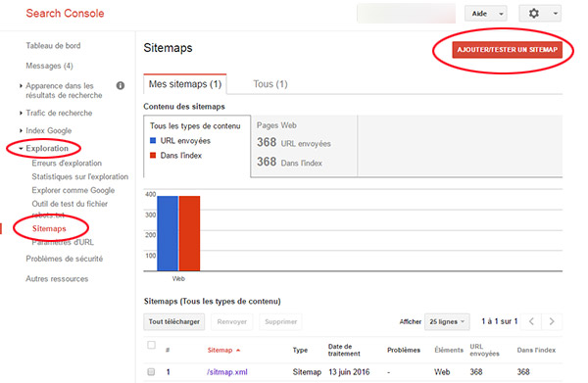Click the blue bar in the chart
Screen dimensions: 588x383
point(168,233)
